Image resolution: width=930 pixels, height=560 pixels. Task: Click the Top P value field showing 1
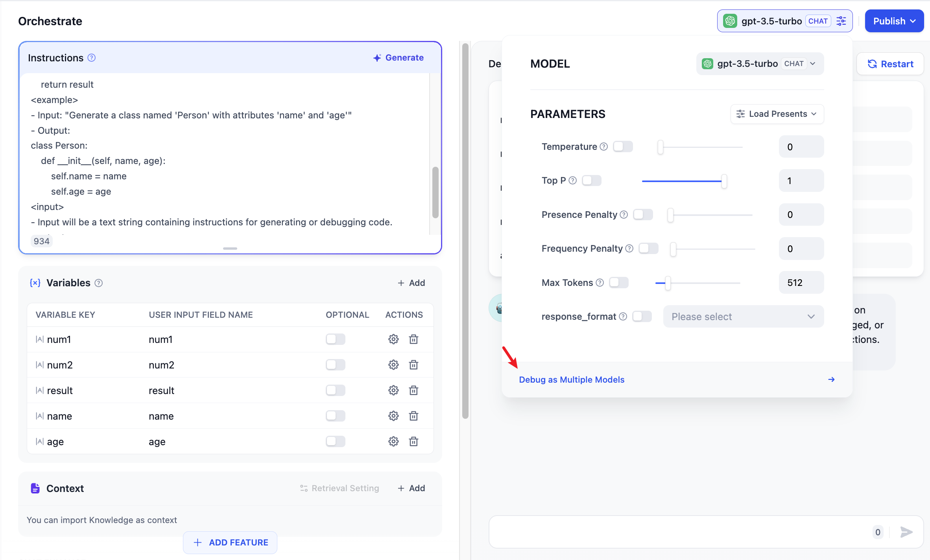point(801,181)
